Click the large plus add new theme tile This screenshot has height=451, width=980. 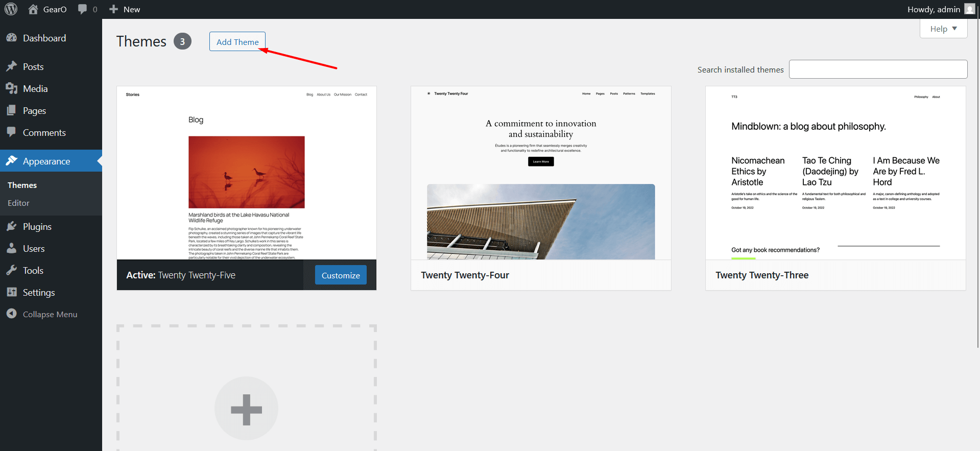click(246, 409)
